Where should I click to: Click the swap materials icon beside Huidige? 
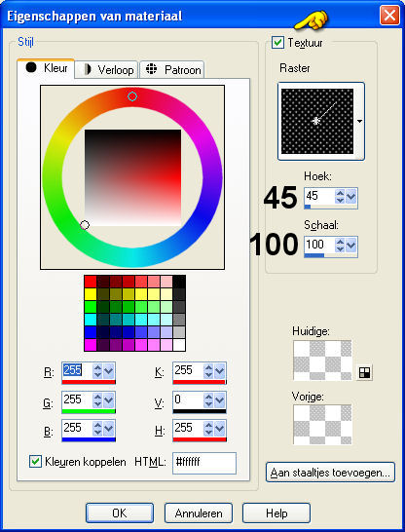[364, 372]
